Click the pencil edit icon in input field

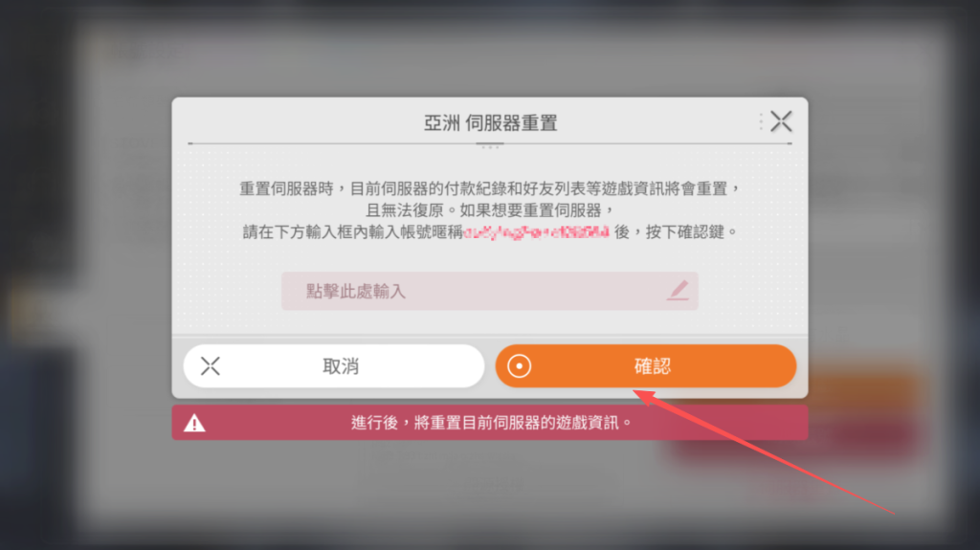[678, 291]
